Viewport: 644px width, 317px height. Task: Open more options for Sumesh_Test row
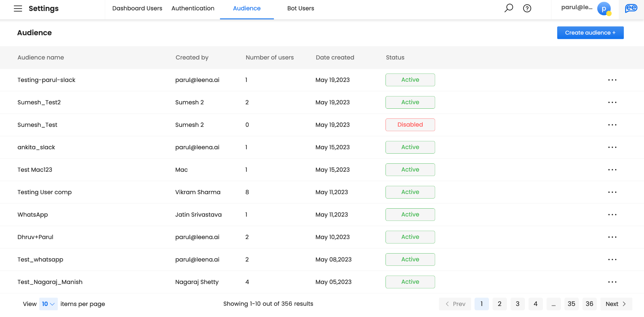point(612,125)
